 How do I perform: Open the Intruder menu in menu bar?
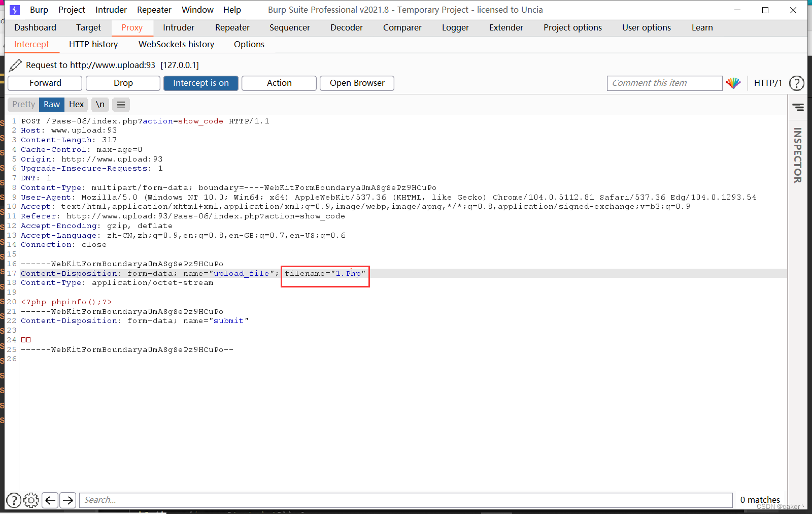(111, 10)
